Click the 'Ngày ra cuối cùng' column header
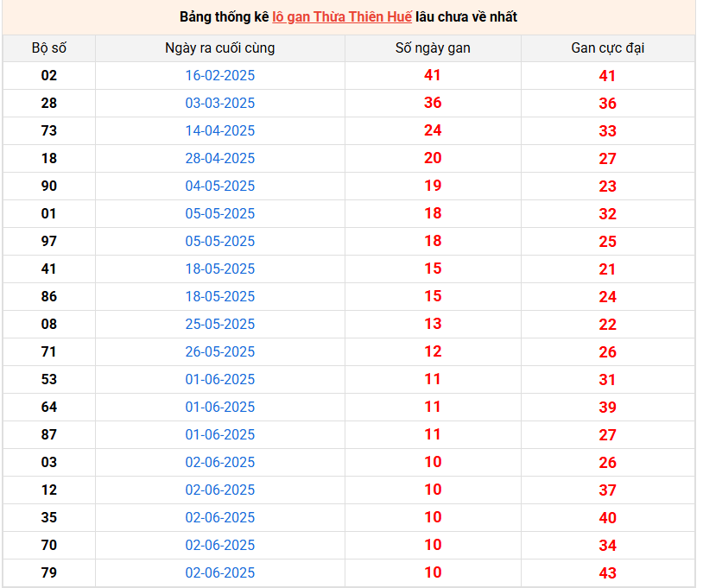 pyautogui.click(x=220, y=48)
